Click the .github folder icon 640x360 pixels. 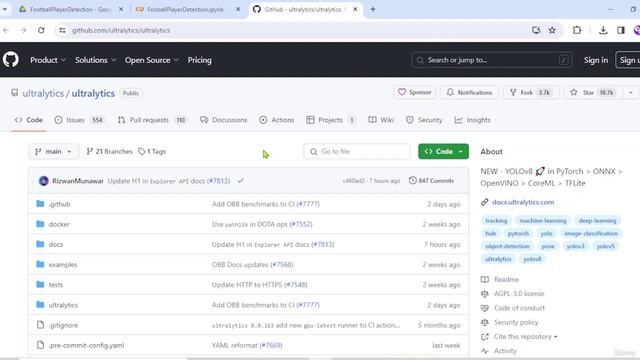pos(40,204)
